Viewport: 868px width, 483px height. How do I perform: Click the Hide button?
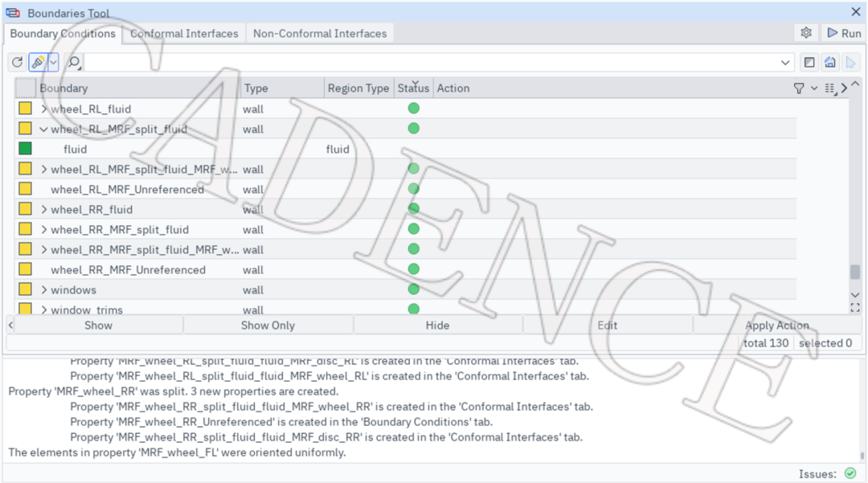[437, 325]
